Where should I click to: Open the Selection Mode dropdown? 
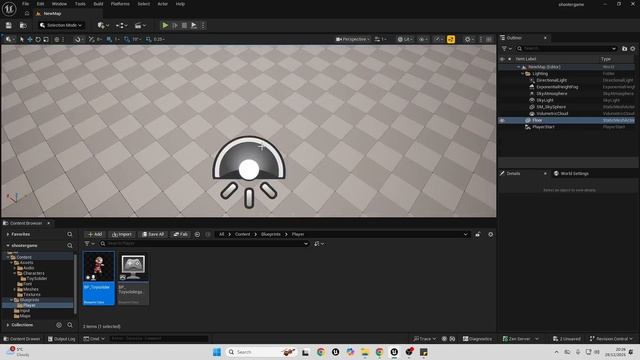[x=61, y=25]
